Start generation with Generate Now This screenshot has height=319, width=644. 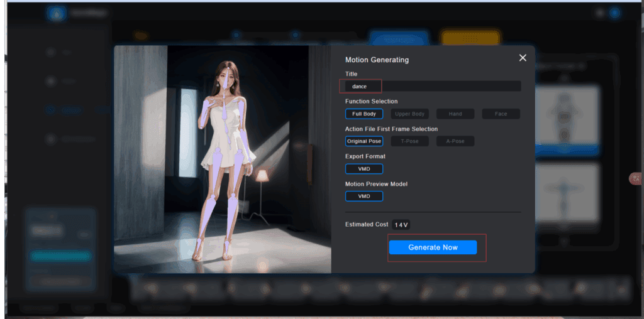pyautogui.click(x=433, y=247)
